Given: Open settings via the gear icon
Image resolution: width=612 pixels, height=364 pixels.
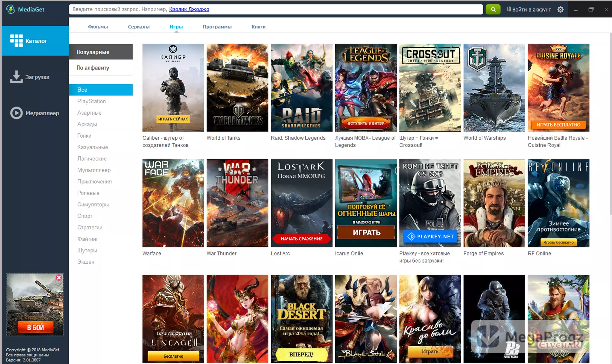Looking at the screenshot, I should 560,10.
